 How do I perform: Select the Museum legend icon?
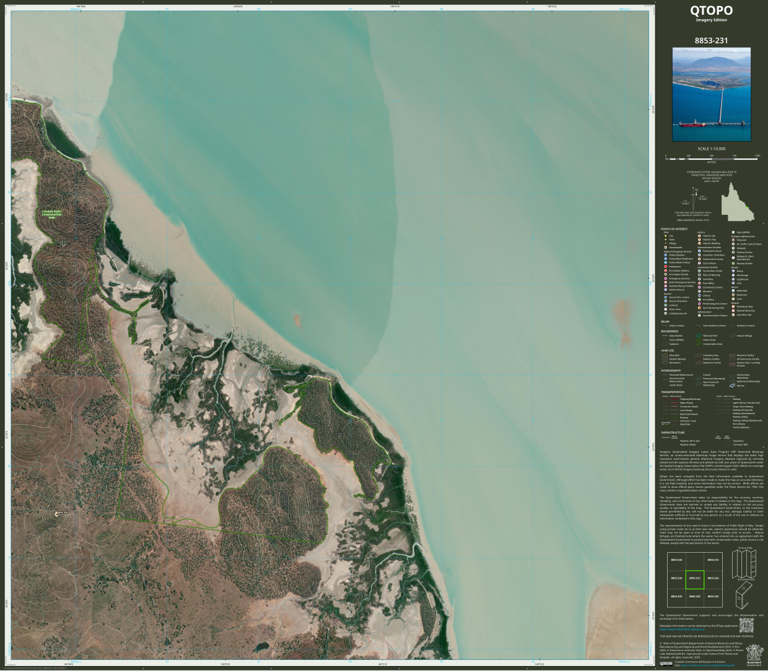point(699,291)
